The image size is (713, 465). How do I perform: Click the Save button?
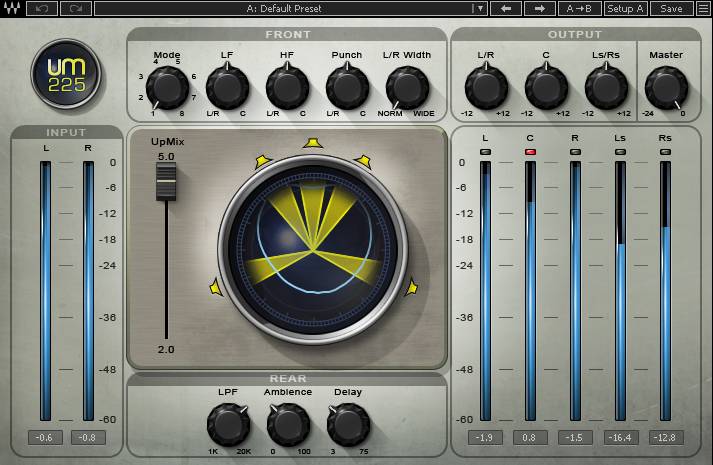(x=671, y=8)
